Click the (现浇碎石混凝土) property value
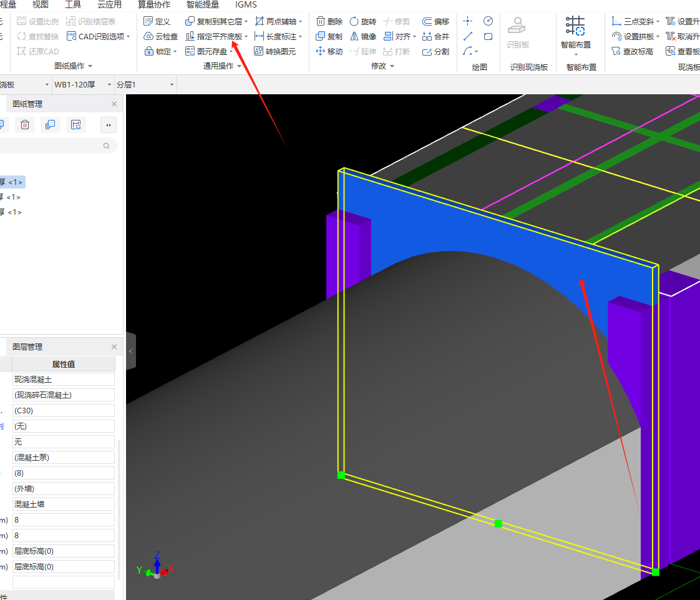Image resolution: width=700 pixels, height=600 pixels. (x=64, y=395)
